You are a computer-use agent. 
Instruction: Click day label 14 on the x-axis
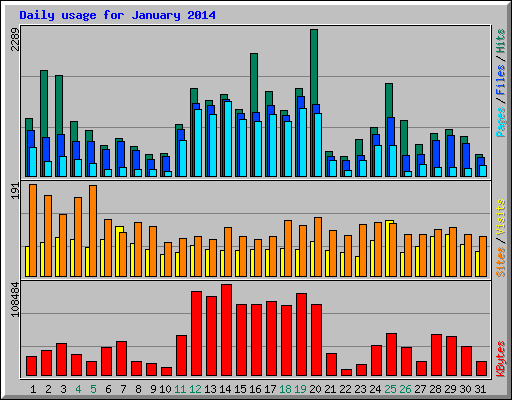[225, 389]
